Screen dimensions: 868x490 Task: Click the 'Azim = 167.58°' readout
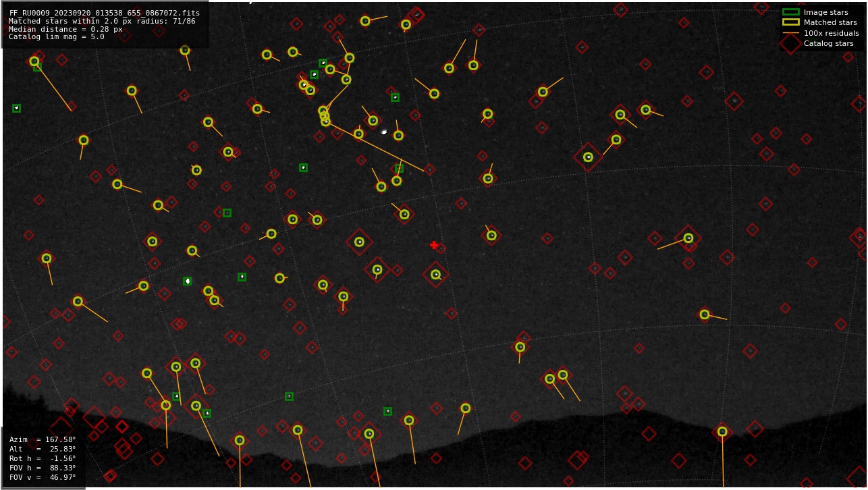click(x=43, y=439)
